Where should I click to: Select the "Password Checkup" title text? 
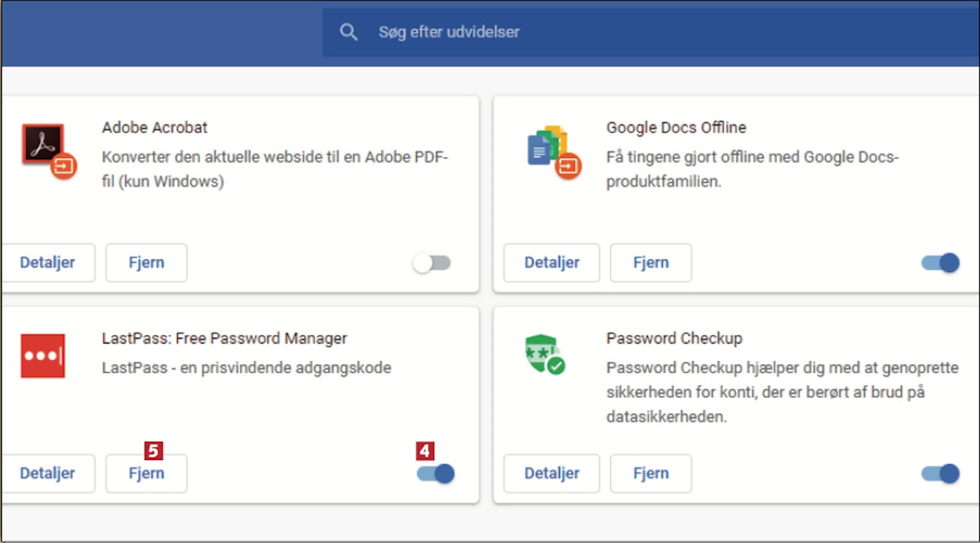(674, 338)
